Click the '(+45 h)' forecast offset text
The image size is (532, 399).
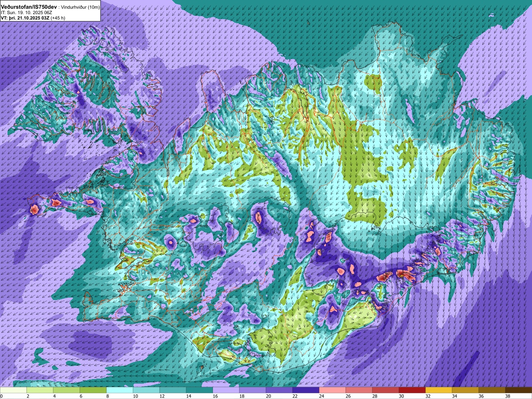point(59,18)
